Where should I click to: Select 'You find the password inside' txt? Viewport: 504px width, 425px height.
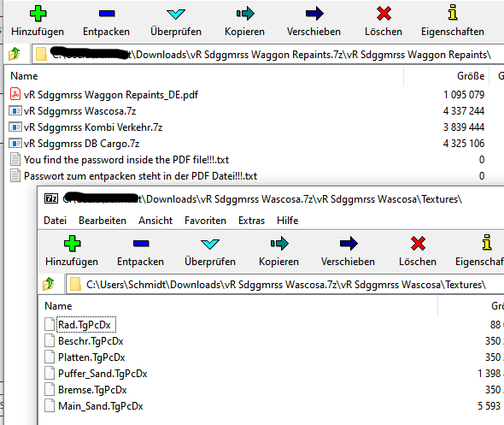click(126, 160)
